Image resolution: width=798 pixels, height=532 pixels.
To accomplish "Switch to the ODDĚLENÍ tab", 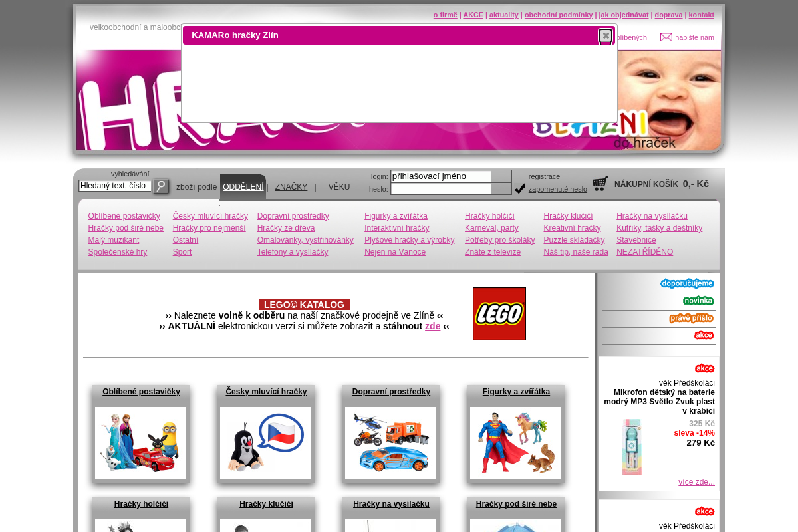I will coord(243,187).
